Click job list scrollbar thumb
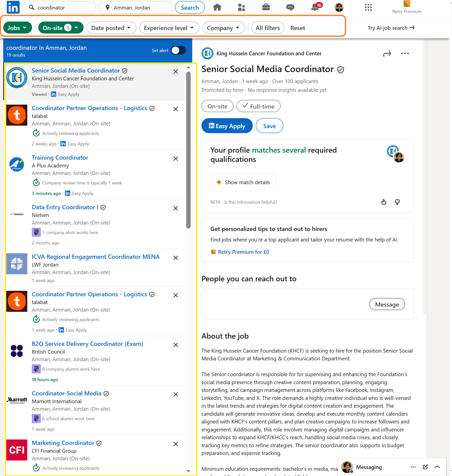Viewport: 452px width, 476px height. pos(188,150)
